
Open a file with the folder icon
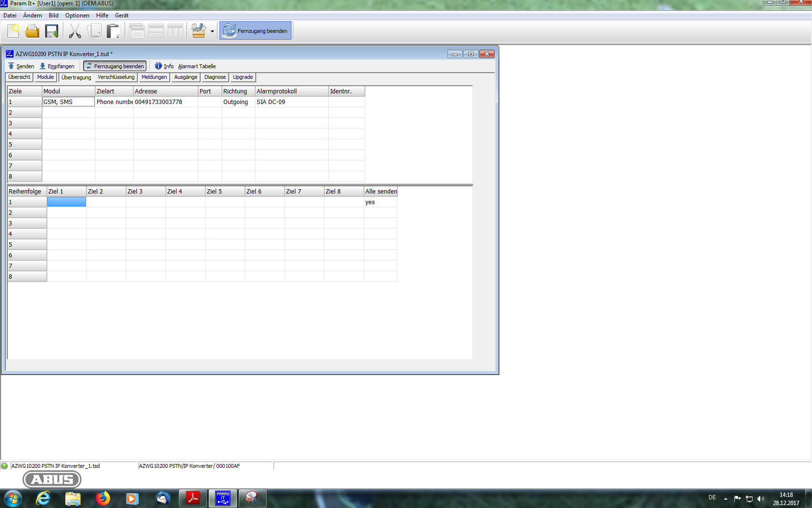tap(32, 31)
